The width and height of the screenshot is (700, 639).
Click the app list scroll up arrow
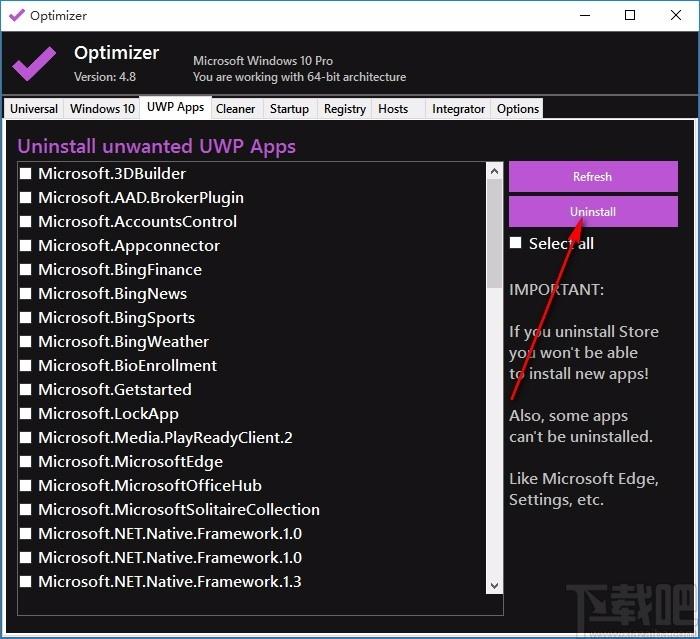[494, 171]
